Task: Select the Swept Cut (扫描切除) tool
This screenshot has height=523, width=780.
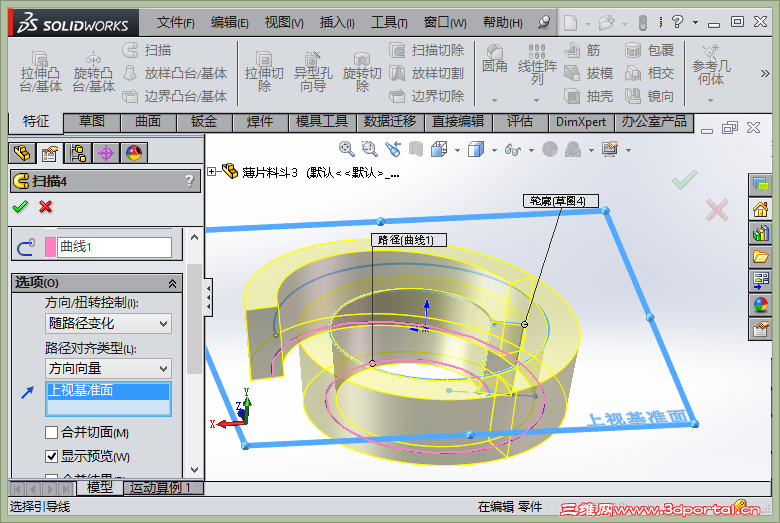Action: tap(426, 50)
